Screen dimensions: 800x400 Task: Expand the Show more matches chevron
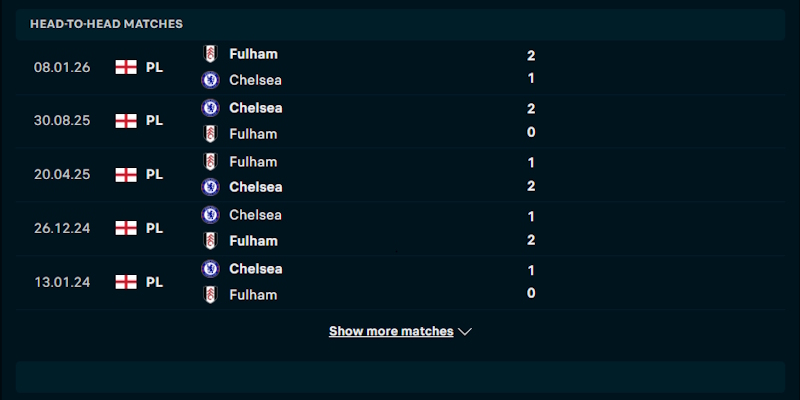click(x=464, y=332)
